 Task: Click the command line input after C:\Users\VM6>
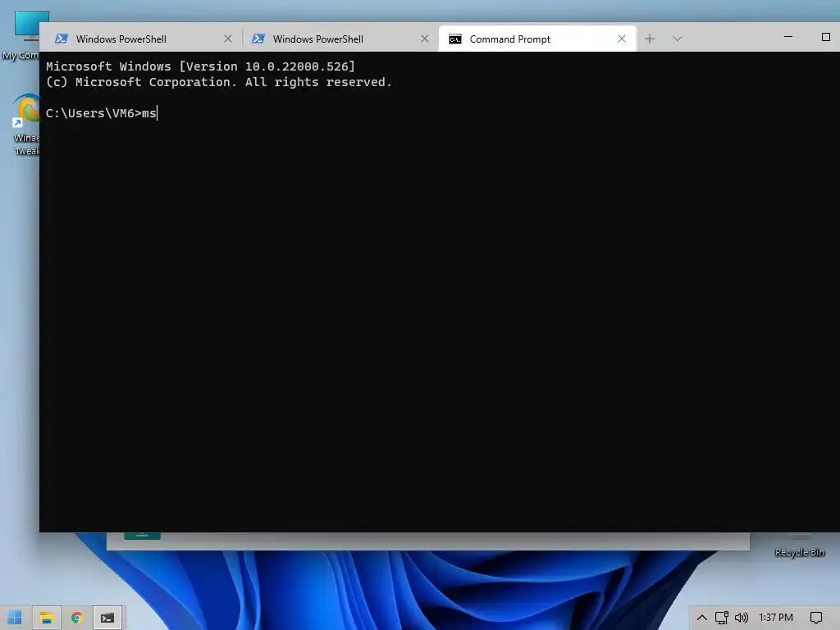(x=149, y=113)
